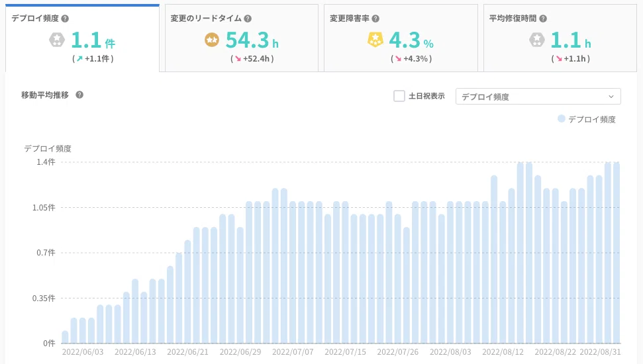
Task: Click the 1.1 件 deploy frequency value
Action: pos(93,40)
